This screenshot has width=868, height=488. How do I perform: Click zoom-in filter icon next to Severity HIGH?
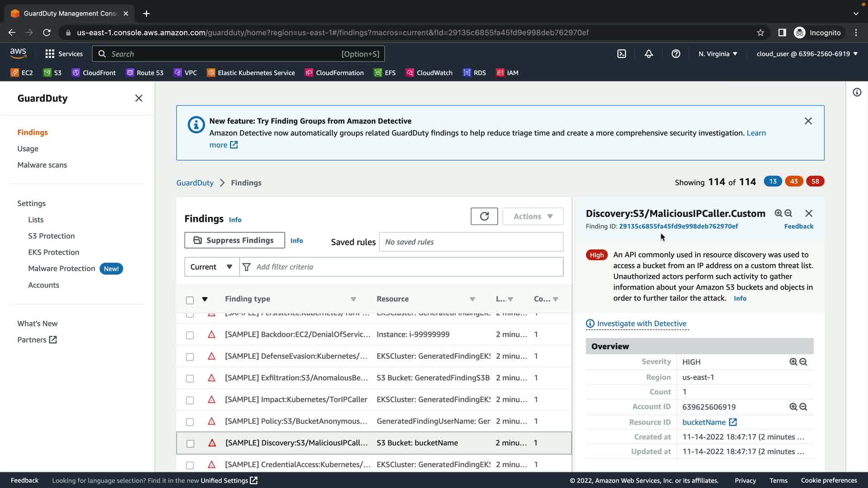click(x=793, y=362)
